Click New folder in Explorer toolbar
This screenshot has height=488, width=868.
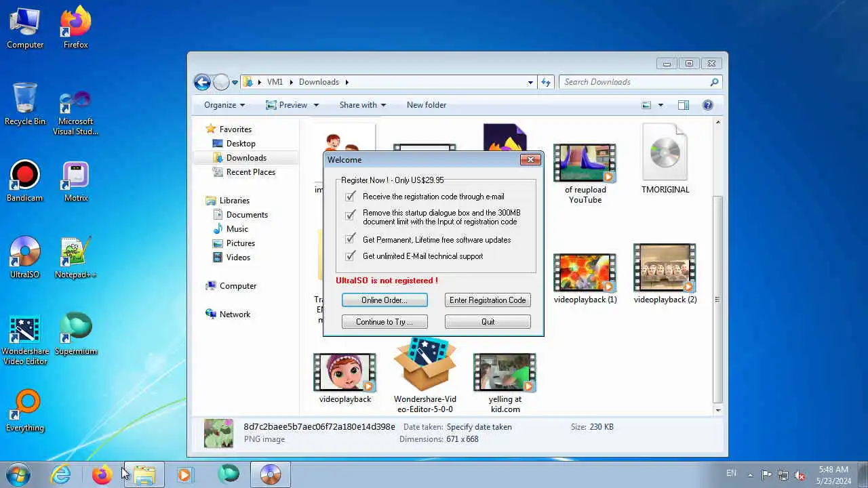tap(427, 105)
